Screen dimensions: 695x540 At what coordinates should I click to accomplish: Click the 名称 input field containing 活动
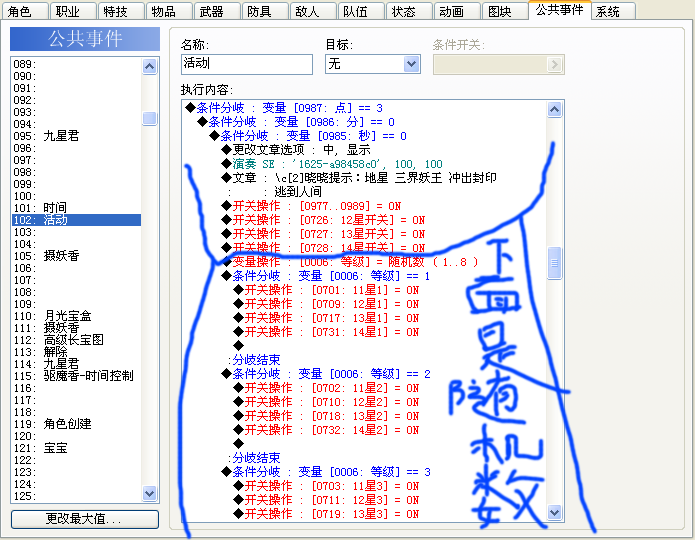247,64
